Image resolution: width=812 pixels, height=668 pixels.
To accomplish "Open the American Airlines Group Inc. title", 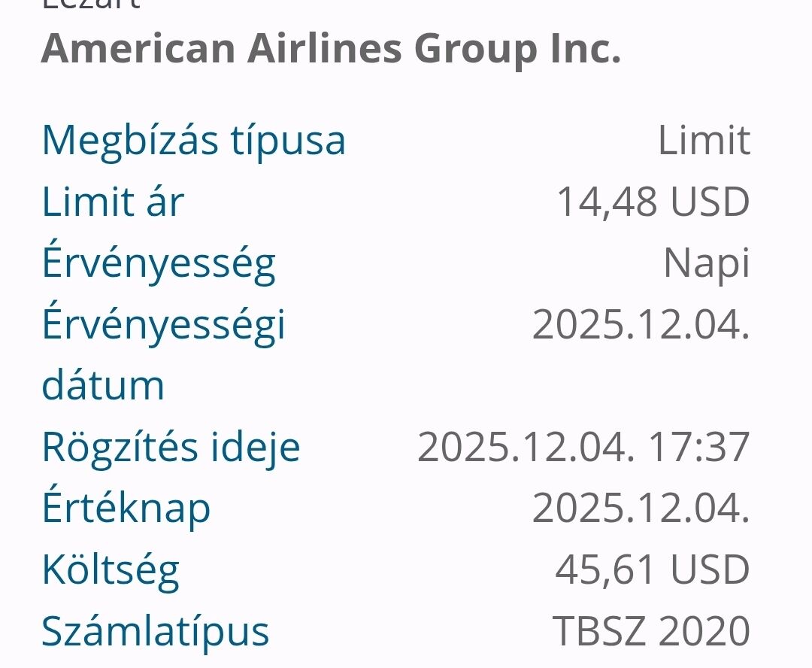I will 331,47.
